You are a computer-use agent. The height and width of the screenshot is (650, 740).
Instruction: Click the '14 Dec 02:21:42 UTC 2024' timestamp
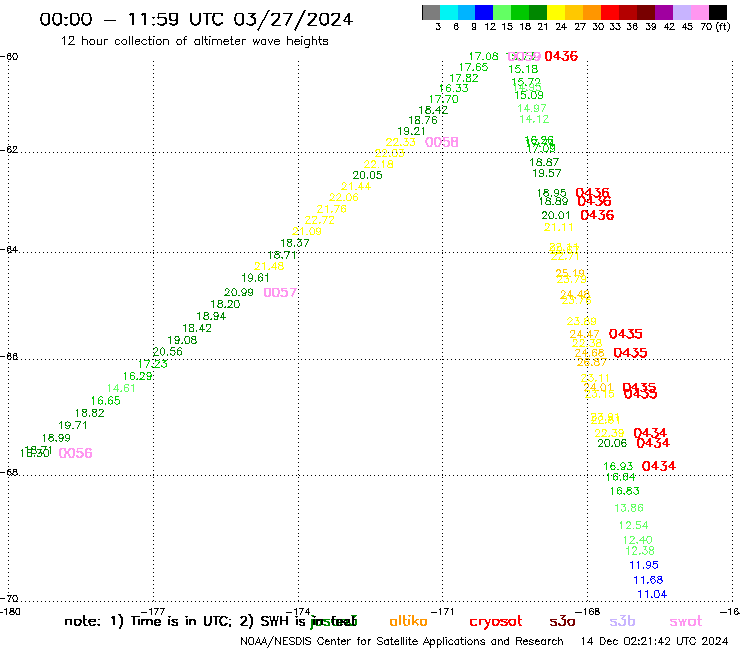coord(654,642)
